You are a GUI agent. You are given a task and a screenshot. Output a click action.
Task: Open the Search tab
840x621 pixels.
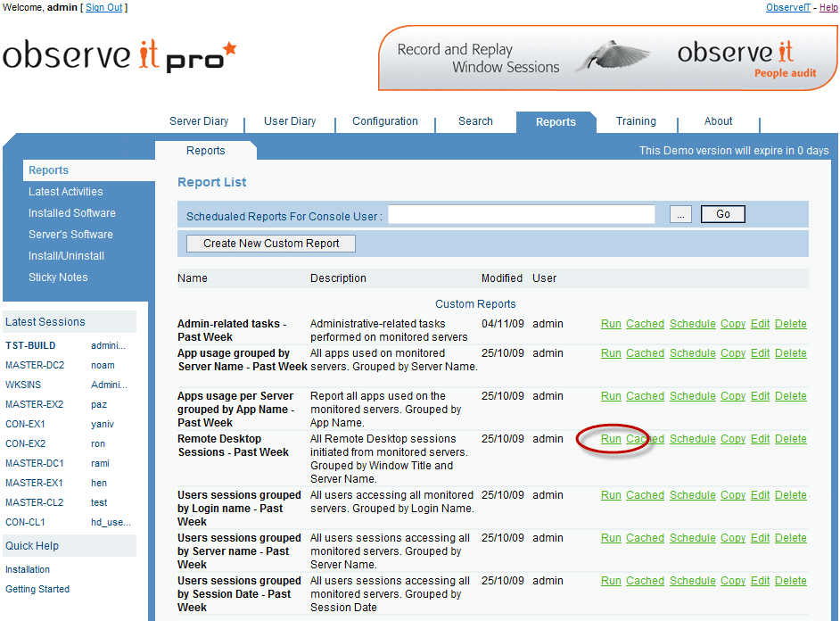(x=475, y=121)
